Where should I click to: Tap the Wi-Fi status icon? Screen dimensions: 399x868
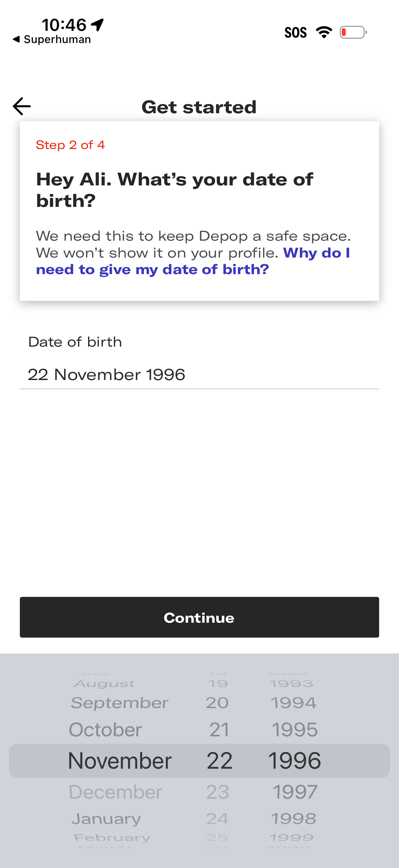pos(324,32)
